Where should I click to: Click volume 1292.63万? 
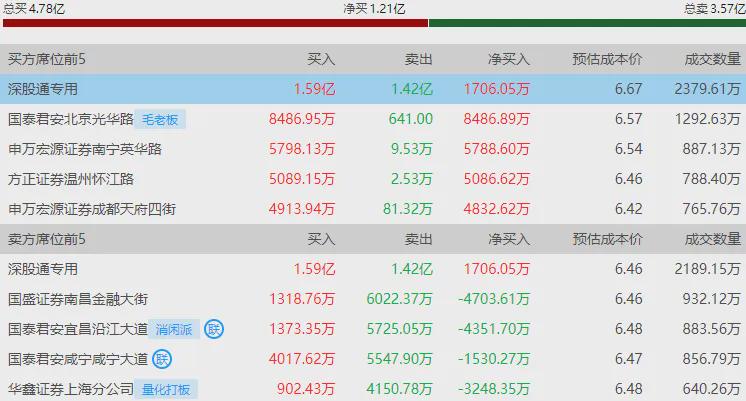click(x=707, y=119)
